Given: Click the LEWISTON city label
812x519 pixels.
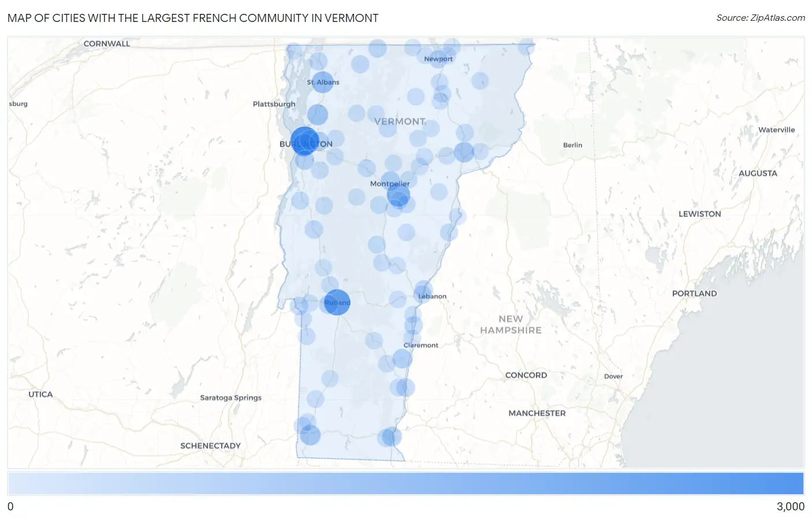Looking at the screenshot, I should 700,214.
